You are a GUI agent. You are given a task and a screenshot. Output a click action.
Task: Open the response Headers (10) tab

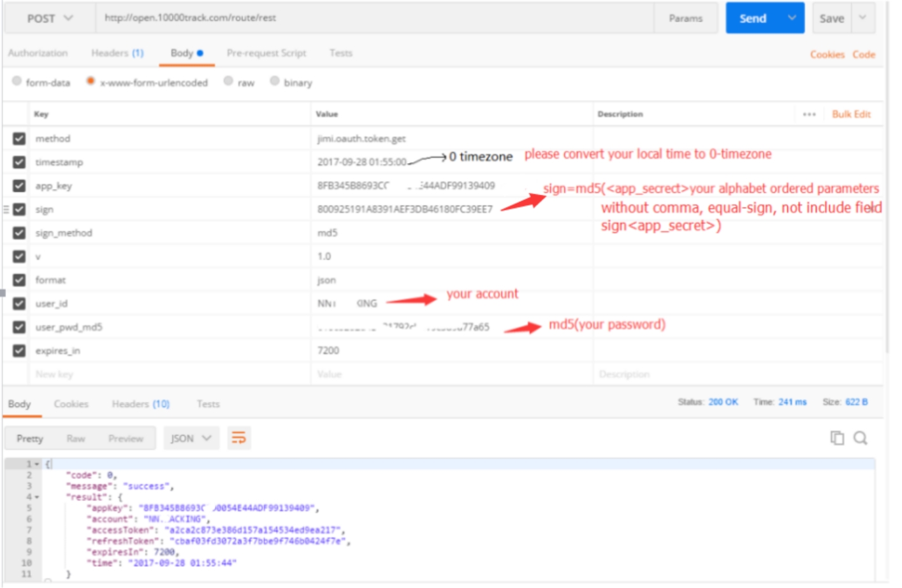[x=140, y=404]
